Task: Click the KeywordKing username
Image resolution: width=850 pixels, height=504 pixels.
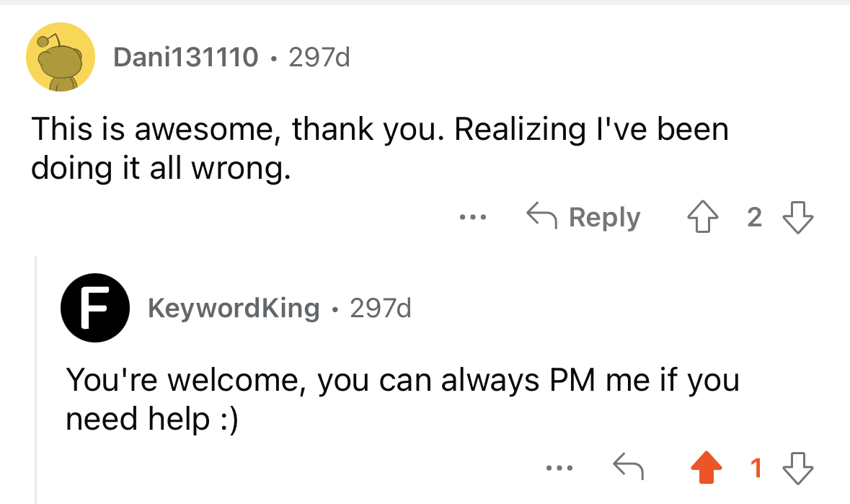Action: click(x=234, y=308)
